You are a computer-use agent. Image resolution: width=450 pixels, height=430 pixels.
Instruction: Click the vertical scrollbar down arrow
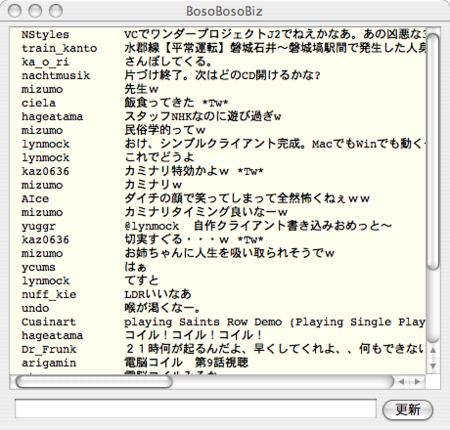click(433, 366)
